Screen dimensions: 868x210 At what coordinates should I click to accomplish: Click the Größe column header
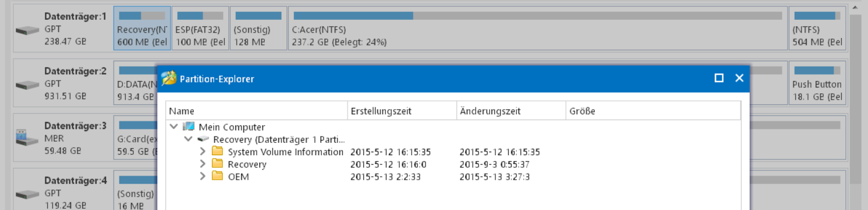click(653, 111)
